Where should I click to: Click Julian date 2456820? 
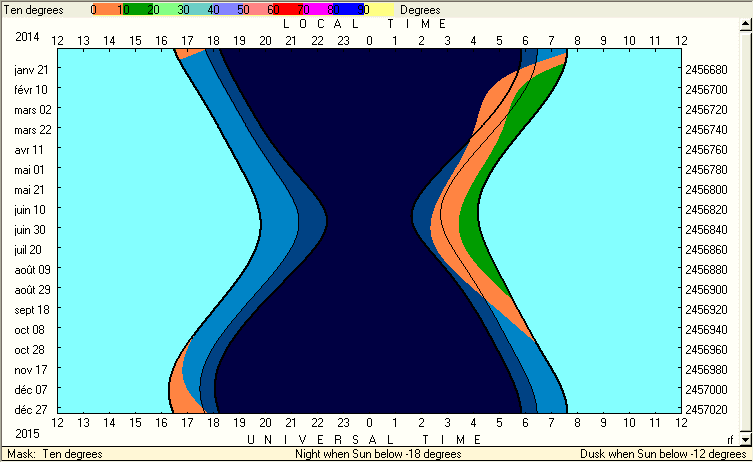point(706,210)
